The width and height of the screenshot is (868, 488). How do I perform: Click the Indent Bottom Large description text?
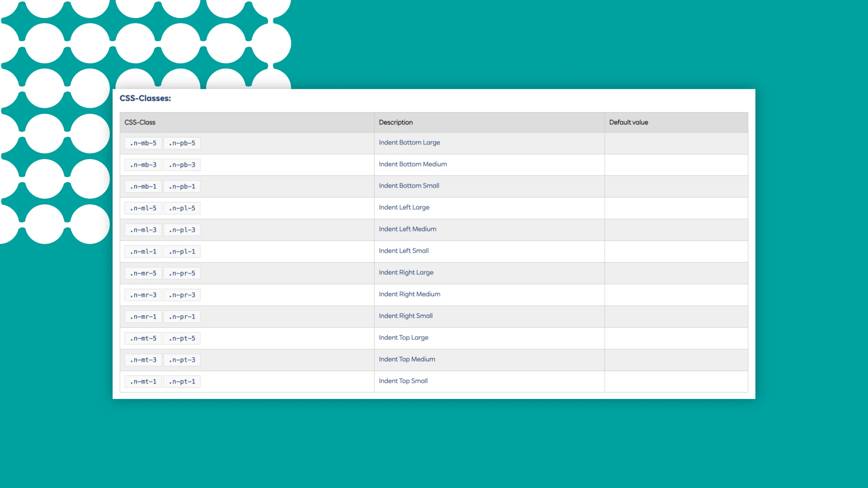(409, 142)
